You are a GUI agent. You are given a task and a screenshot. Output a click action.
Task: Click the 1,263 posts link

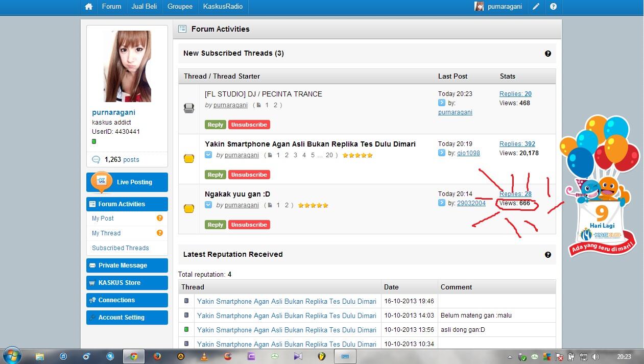(x=122, y=159)
